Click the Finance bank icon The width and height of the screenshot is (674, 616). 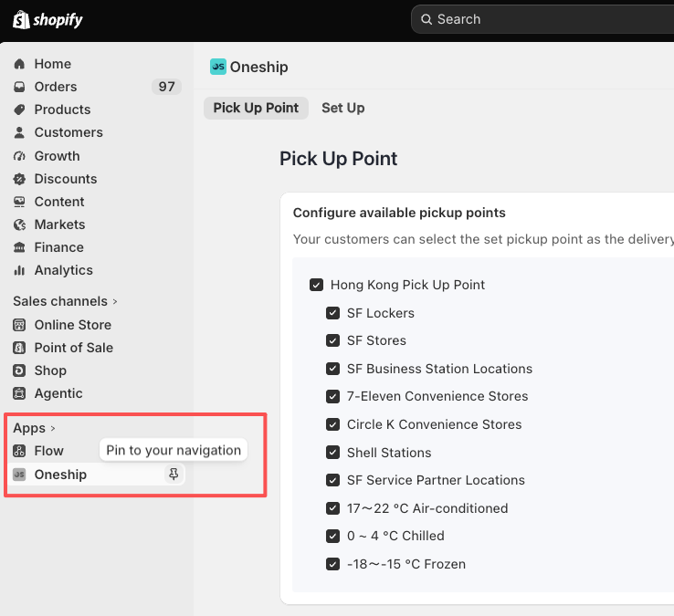[19, 247]
